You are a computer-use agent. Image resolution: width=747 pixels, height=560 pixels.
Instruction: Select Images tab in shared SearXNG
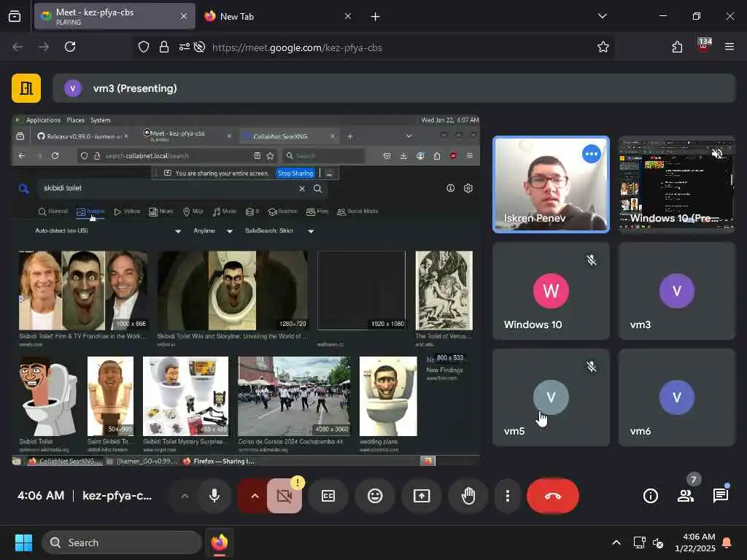coord(90,211)
